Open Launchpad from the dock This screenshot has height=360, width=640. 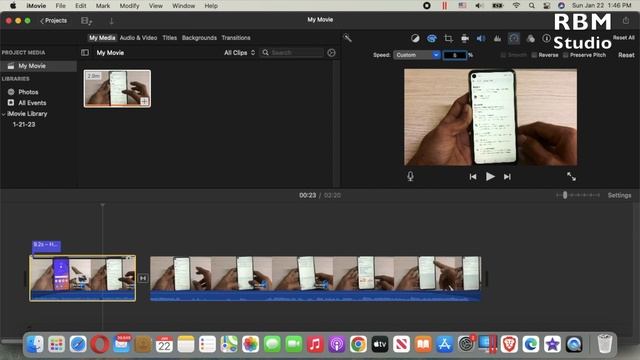56,344
